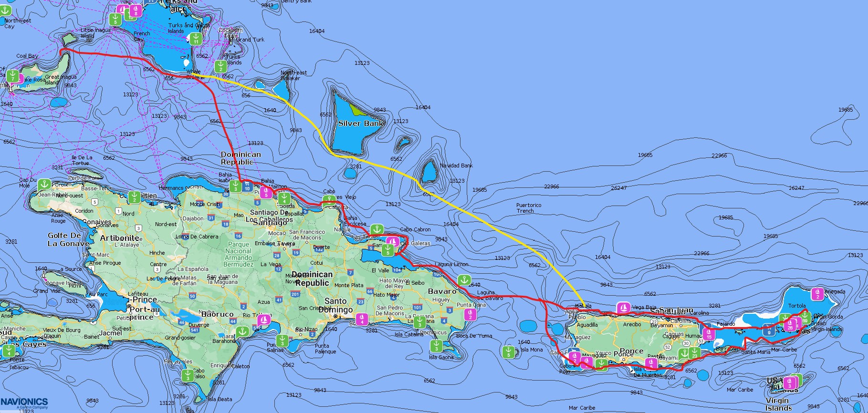Screen dimensions: 868x413
Task: Open pink marina marker 2 at Punta Cana
Action: click(470, 314)
